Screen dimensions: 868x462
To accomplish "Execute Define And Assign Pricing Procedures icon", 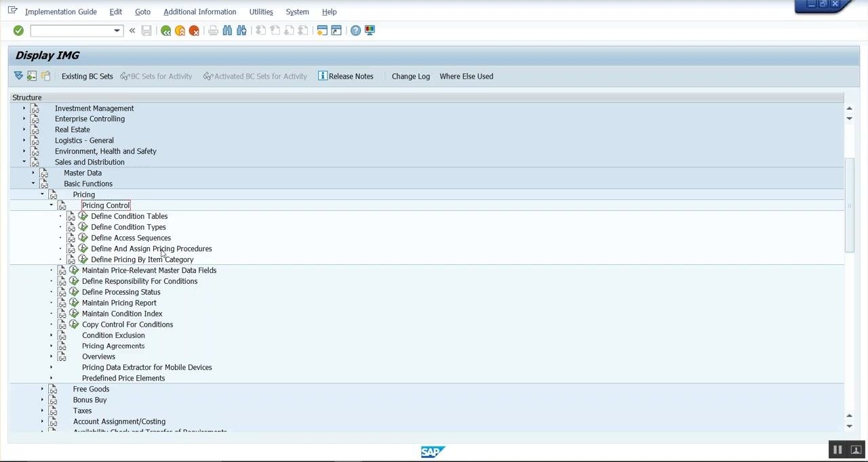I will pyautogui.click(x=83, y=249).
